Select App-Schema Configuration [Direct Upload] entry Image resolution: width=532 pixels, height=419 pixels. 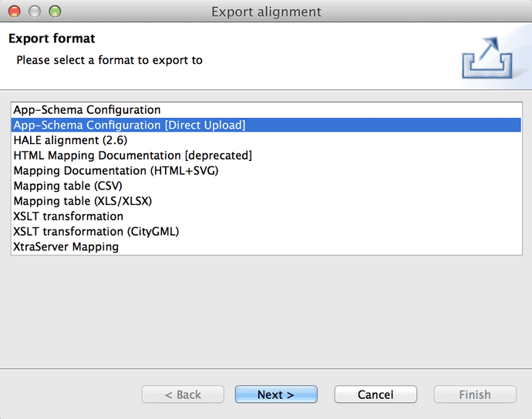[266, 125]
